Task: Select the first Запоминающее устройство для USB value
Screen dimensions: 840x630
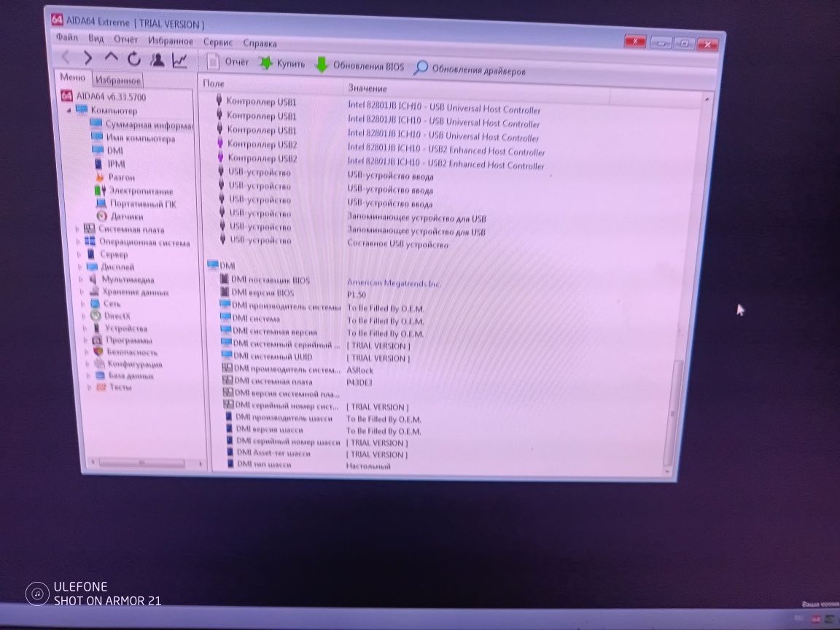Action: coord(416,217)
